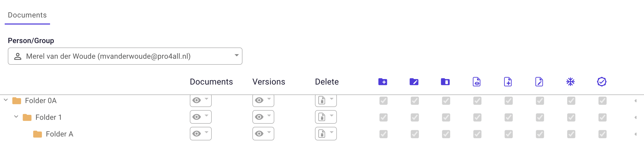Click the create folder permission icon
Viewport: 644px width, 143px height.
(383, 82)
